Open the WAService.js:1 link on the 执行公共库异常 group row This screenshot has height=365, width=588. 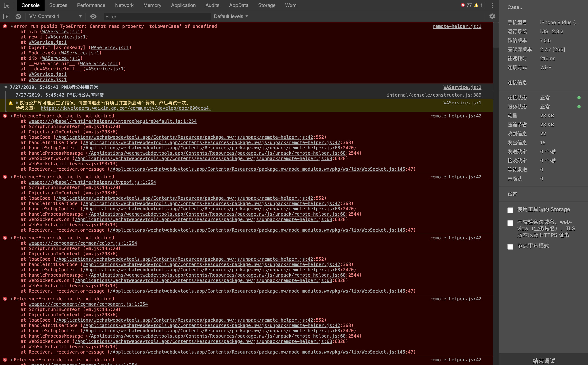[462, 87]
